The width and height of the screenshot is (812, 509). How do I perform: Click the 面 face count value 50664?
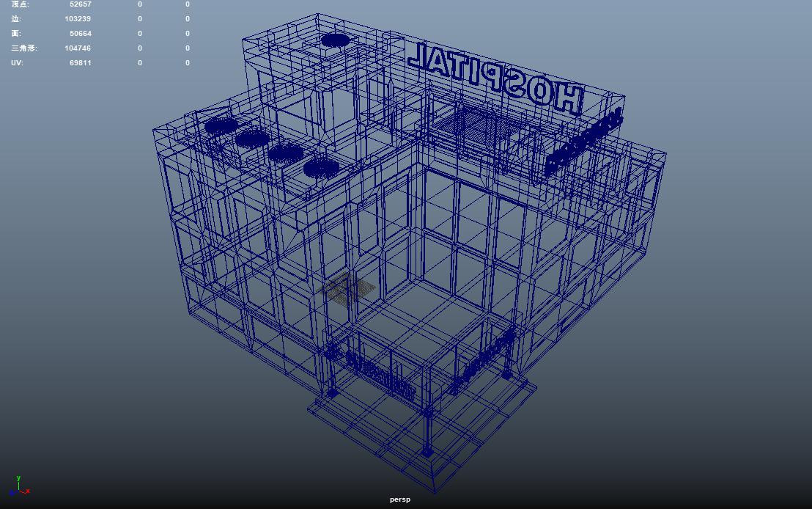(x=80, y=34)
